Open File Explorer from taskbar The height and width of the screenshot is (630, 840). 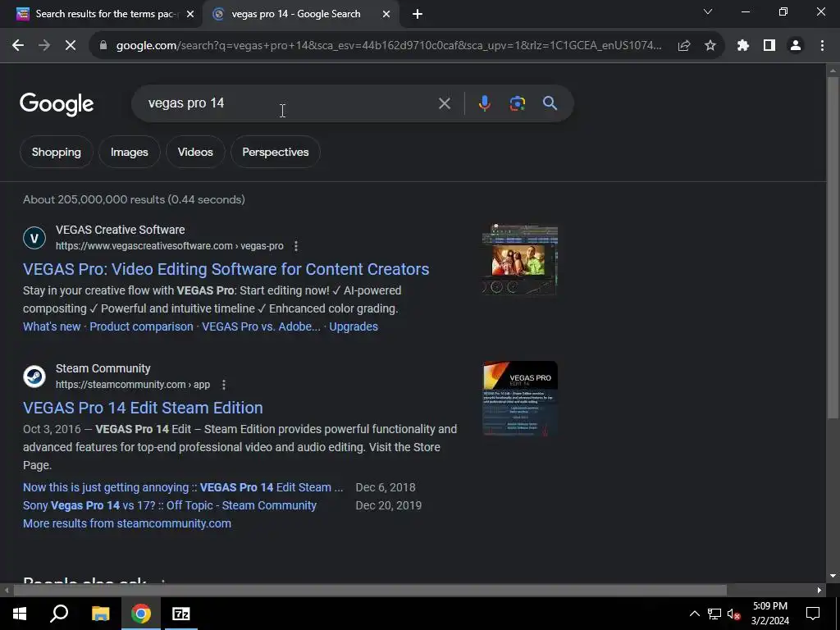coord(100,614)
